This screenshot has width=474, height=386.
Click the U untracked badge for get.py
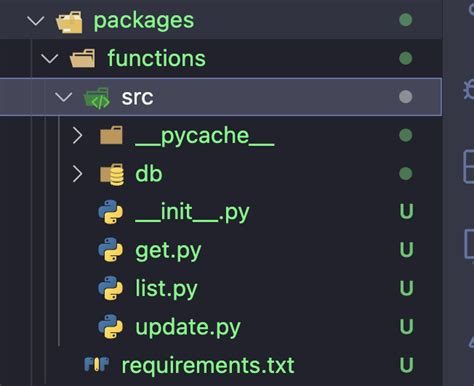(x=407, y=250)
